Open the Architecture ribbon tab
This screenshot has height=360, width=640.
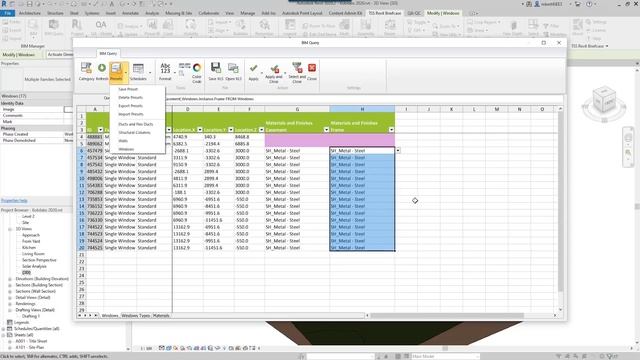pos(30,13)
